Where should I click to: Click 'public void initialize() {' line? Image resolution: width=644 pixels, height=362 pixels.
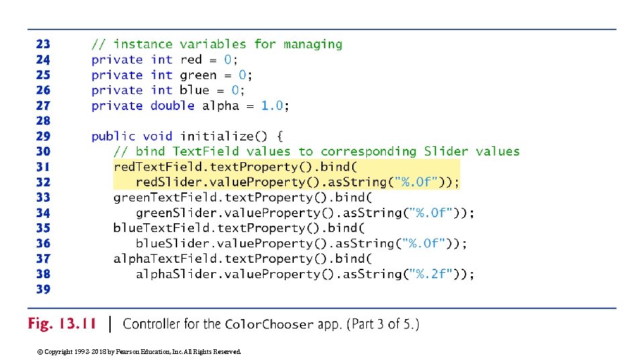coord(187,136)
